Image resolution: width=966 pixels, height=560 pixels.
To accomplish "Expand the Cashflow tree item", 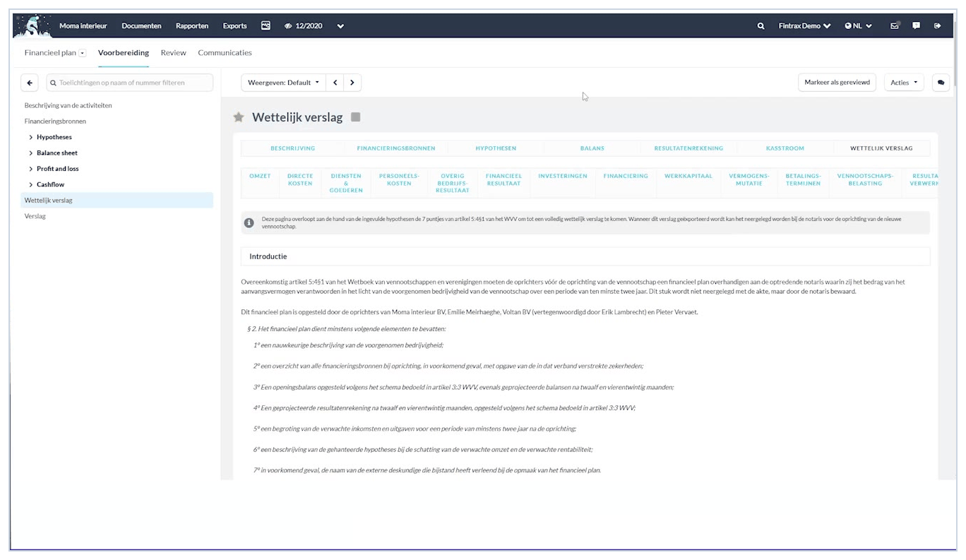I will (x=31, y=185).
